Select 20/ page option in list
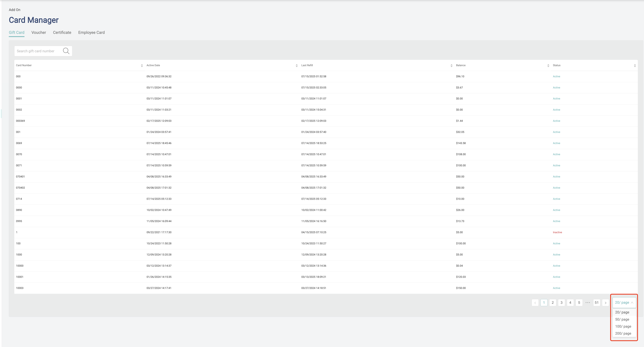 [x=624, y=312]
